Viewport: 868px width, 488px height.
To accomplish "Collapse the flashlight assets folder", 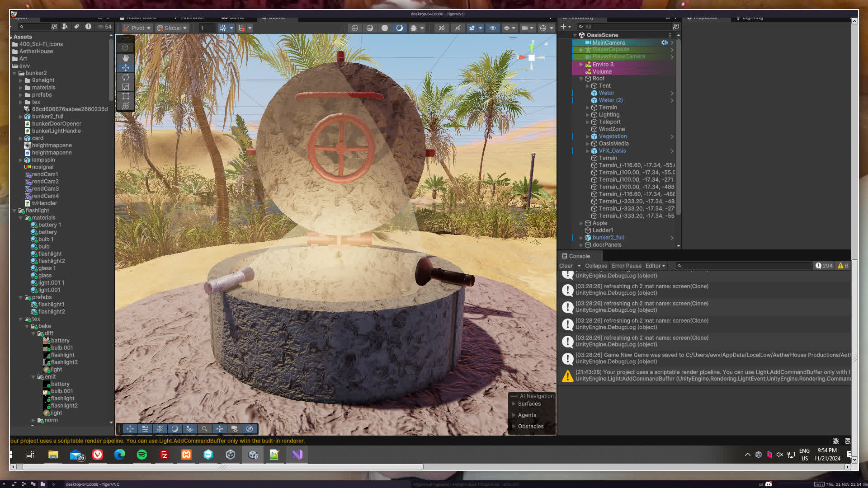I will click(14, 211).
